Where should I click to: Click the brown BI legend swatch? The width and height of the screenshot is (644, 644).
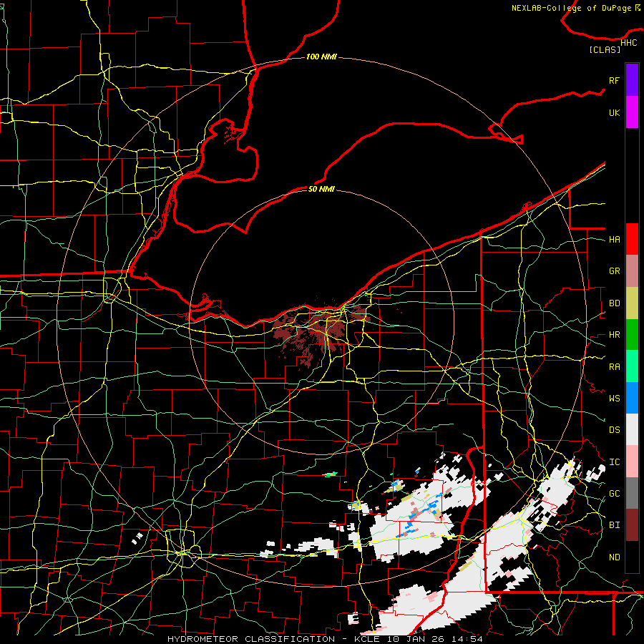(632, 525)
